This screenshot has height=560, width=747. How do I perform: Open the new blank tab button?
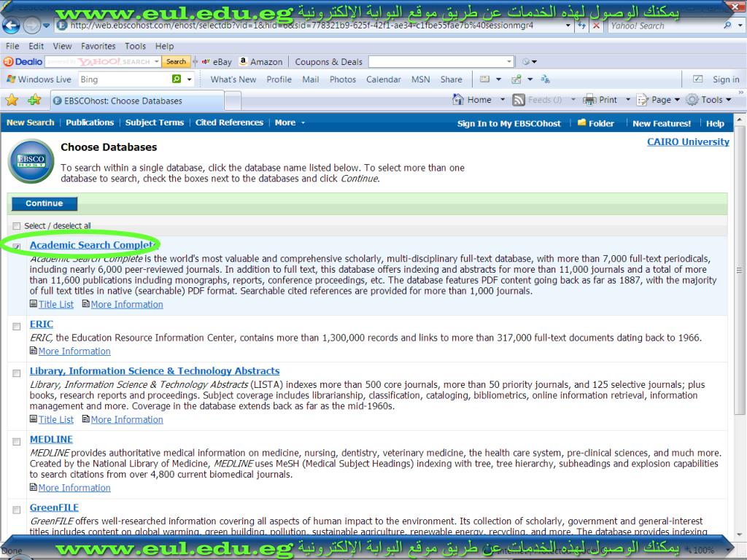tap(233, 101)
